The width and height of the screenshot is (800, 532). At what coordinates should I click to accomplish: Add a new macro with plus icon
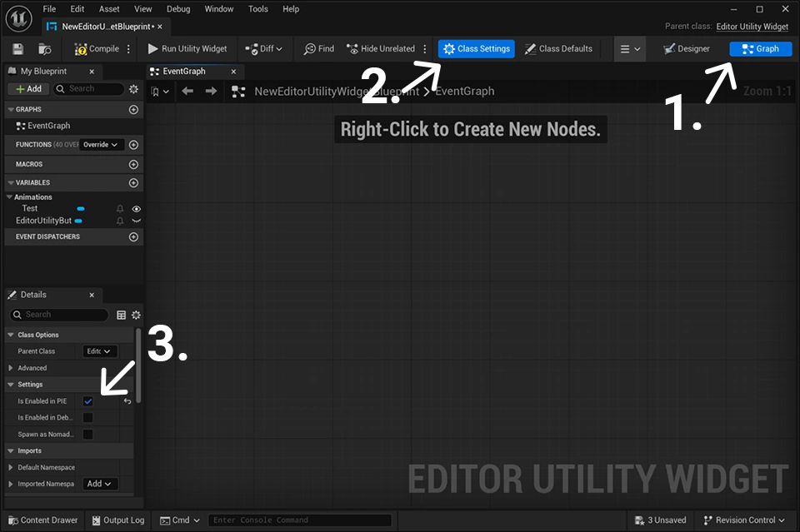pyautogui.click(x=133, y=165)
